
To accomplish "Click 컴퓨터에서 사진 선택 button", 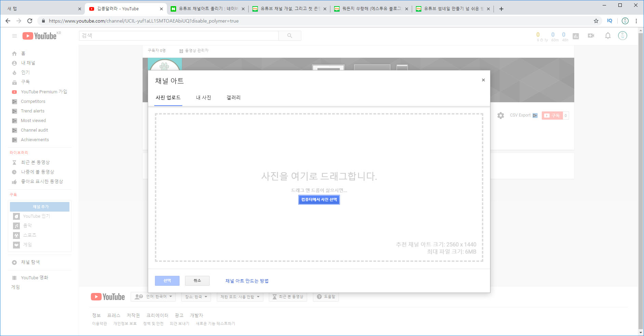I will 319,200.
